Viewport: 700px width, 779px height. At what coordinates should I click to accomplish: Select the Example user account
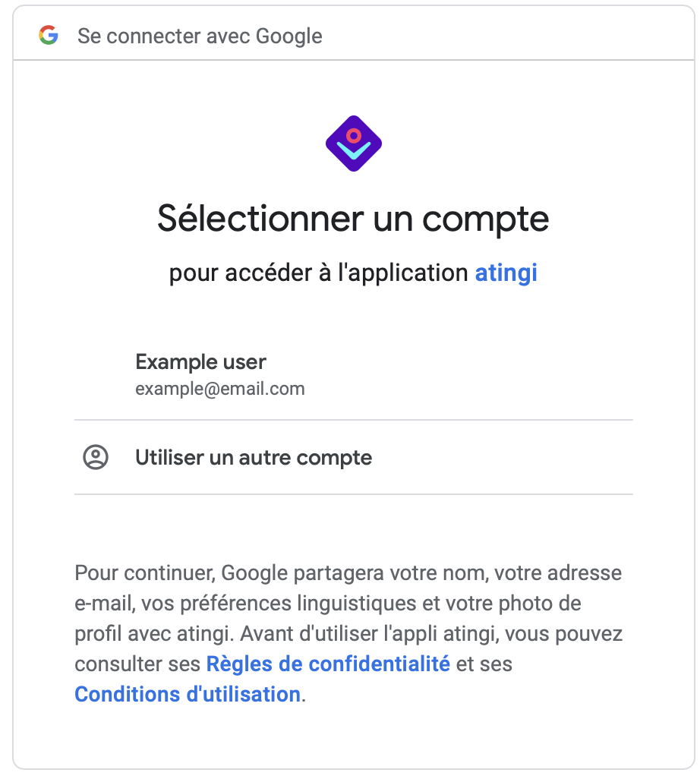(x=353, y=375)
